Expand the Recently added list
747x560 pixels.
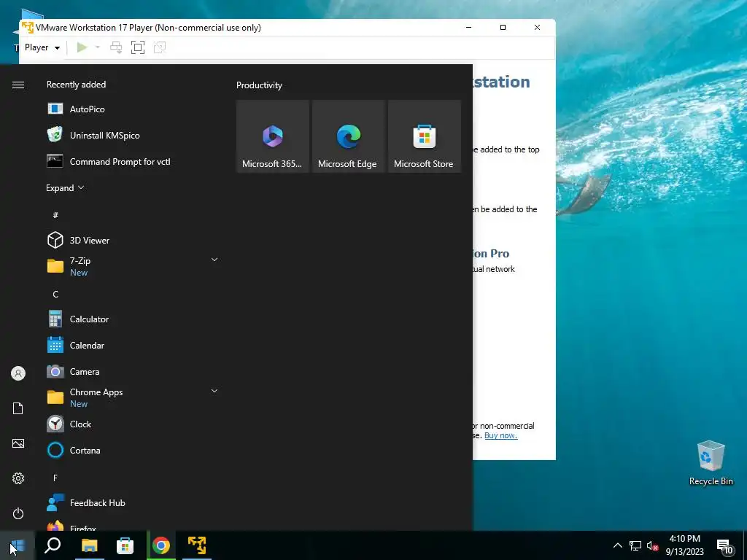(65, 188)
